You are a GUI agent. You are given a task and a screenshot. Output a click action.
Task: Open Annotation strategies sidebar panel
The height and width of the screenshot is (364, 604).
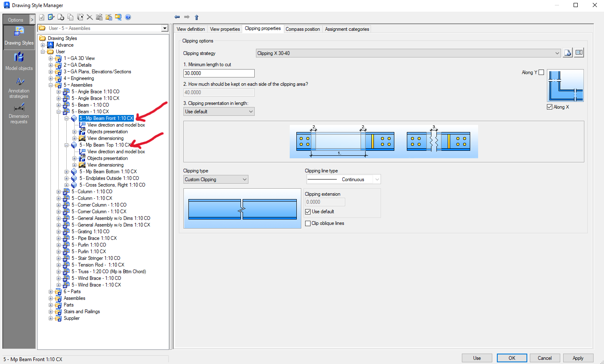19,88
